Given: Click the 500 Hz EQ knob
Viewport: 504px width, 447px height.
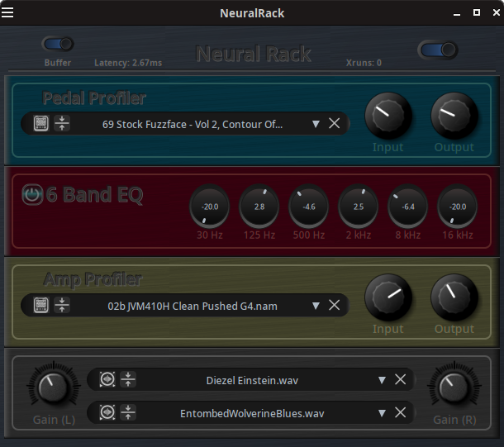Looking at the screenshot, I should coord(309,207).
